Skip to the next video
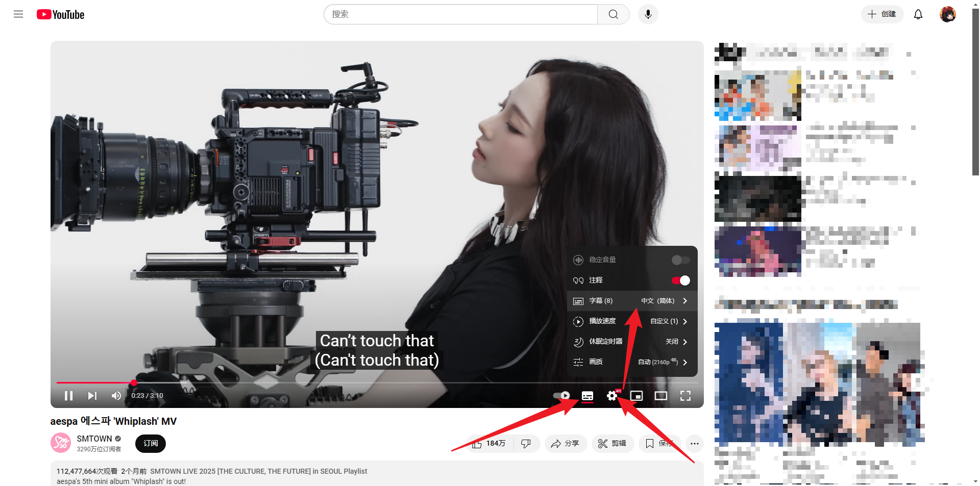Image resolution: width=980 pixels, height=486 pixels. [92, 396]
